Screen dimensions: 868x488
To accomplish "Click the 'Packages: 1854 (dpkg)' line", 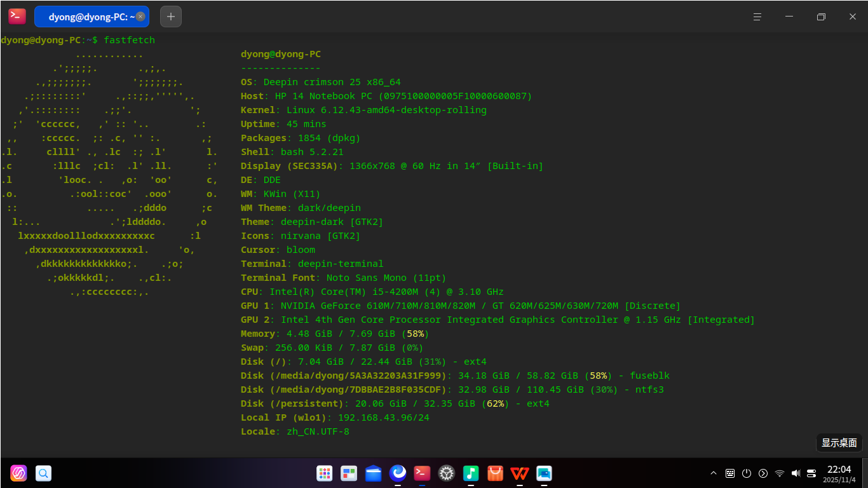I will coord(301,138).
